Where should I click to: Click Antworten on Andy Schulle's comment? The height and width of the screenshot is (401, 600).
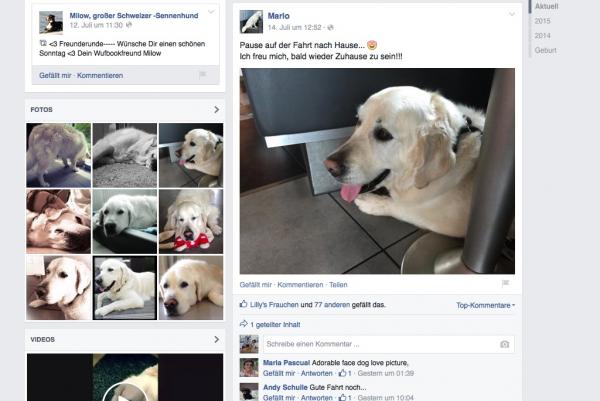[316, 398]
